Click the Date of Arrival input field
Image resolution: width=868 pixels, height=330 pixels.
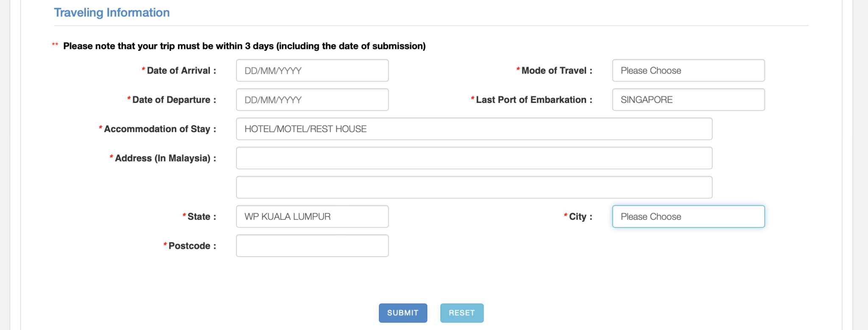click(x=312, y=70)
